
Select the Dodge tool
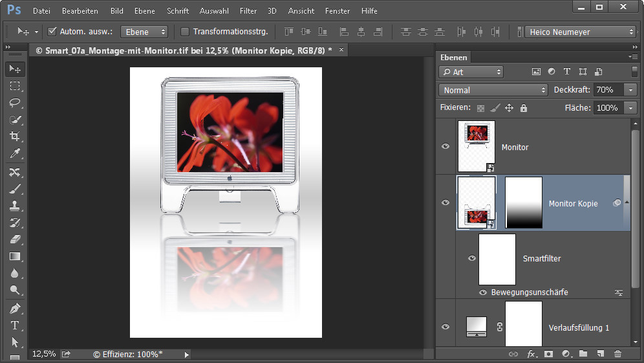[x=15, y=291]
